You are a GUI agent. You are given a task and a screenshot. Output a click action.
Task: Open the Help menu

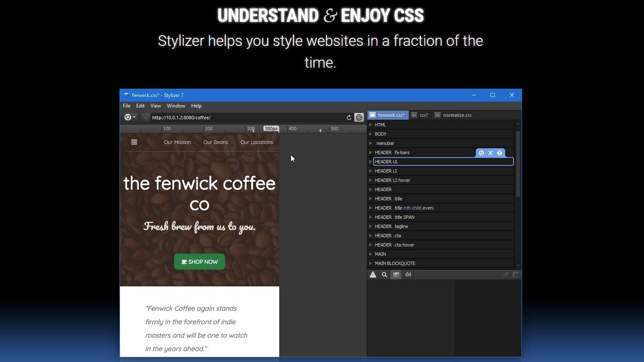[x=196, y=106]
